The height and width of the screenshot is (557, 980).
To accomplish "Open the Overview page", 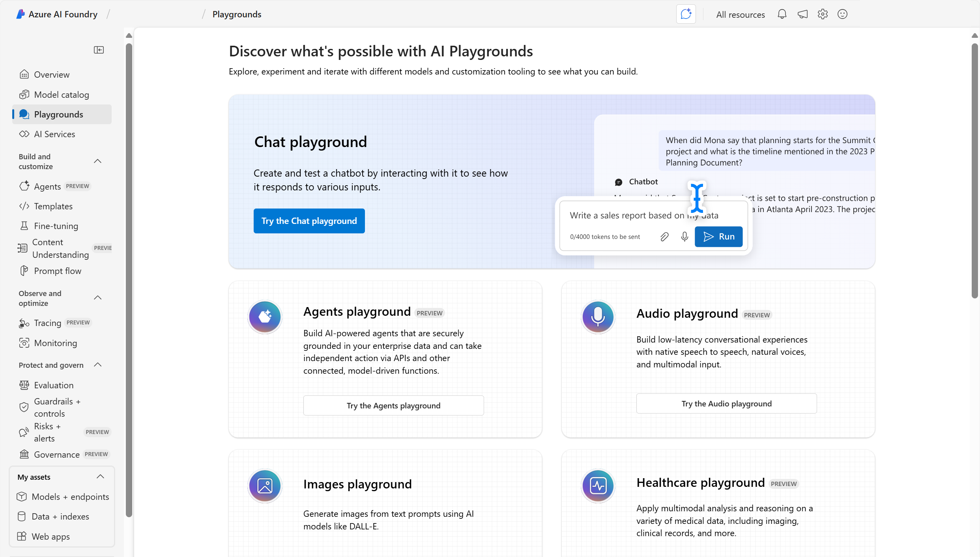I will (x=62, y=75).
